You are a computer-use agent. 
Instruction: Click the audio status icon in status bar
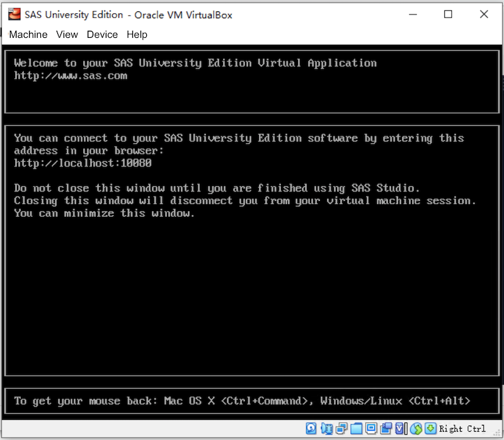tap(326, 429)
